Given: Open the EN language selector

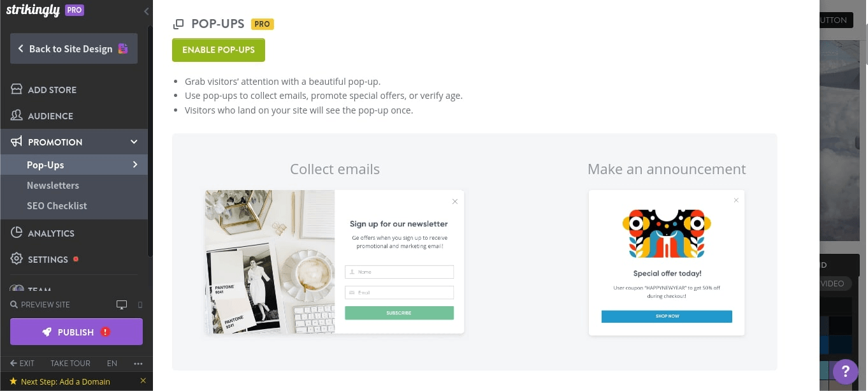Looking at the screenshot, I should pyautogui.click(x=112, y=363).
